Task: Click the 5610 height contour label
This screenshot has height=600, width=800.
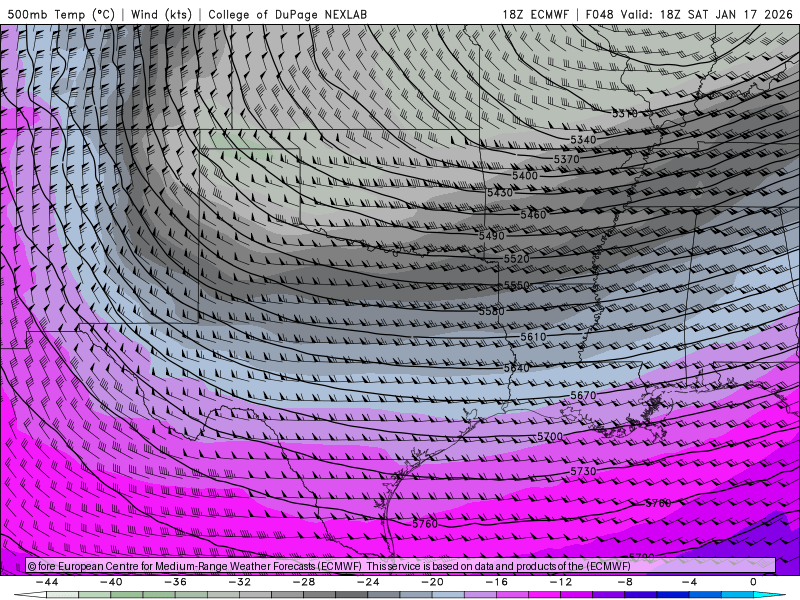Action: tap(533, 337)
